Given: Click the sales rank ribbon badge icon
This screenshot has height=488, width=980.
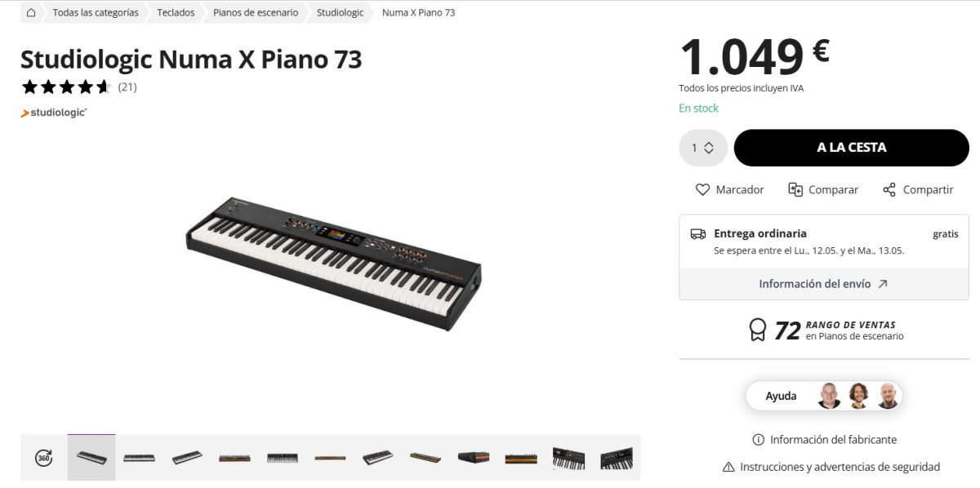Looking at the screenshot, I should [758, 330].
